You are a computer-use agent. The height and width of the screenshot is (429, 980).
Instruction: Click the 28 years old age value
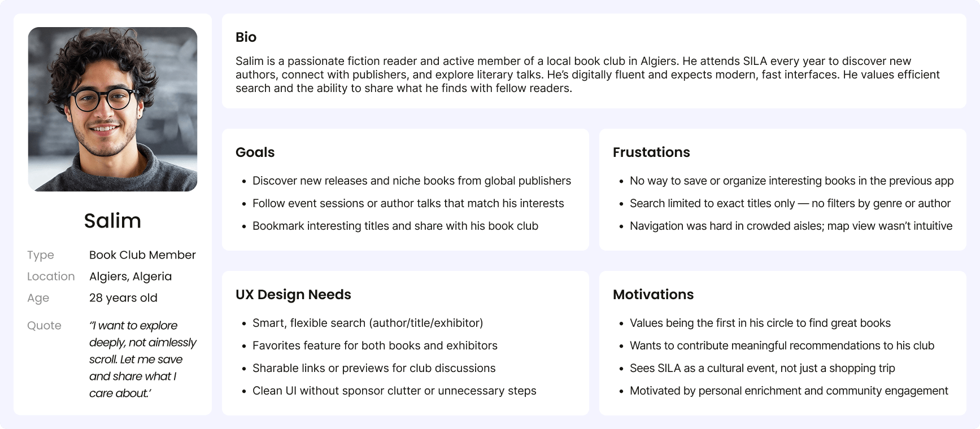click(x=123, y=298)
